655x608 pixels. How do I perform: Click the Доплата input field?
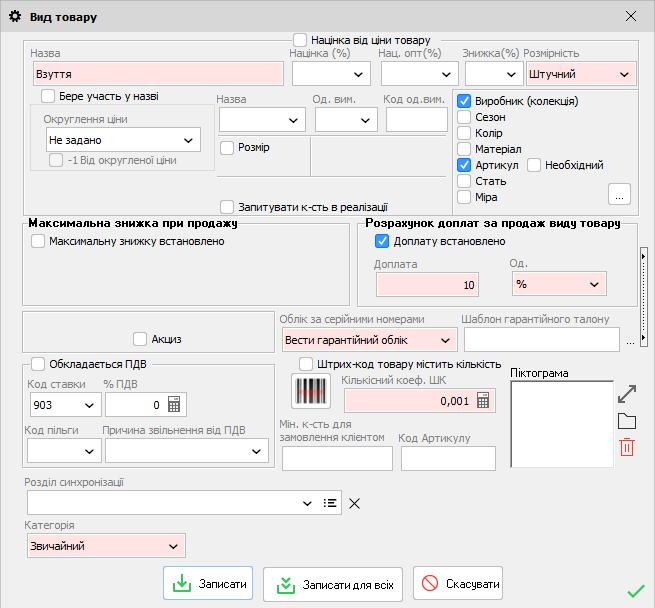tap(427, 285)
